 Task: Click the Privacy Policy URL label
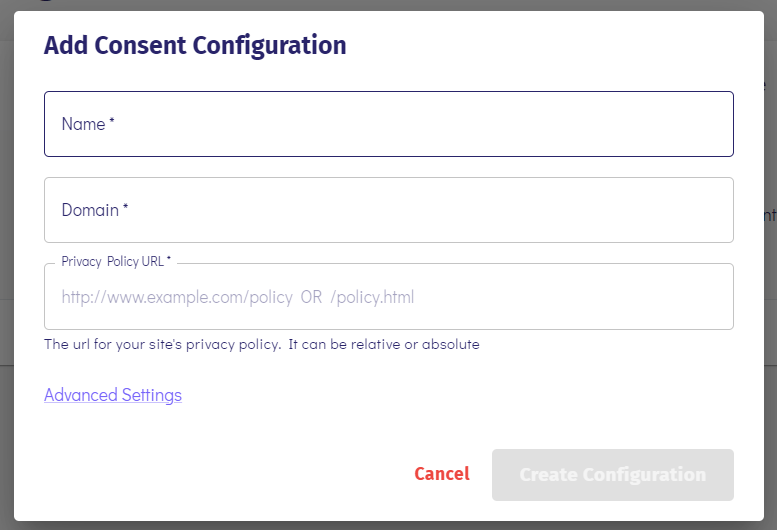[x=116, y=262]
